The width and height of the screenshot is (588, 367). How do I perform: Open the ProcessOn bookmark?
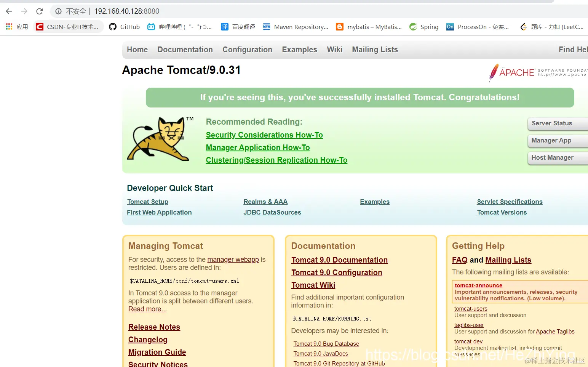pos(478,27)
